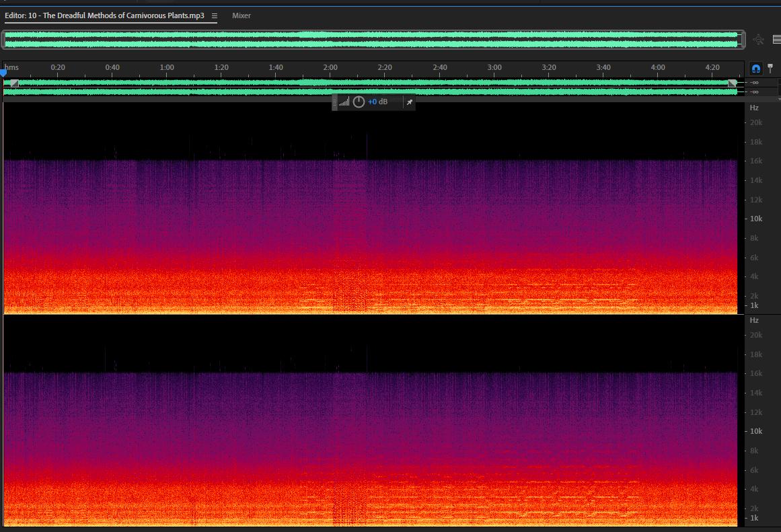Click the 3:00 mark on the timeline ruler

coord(494,67)
